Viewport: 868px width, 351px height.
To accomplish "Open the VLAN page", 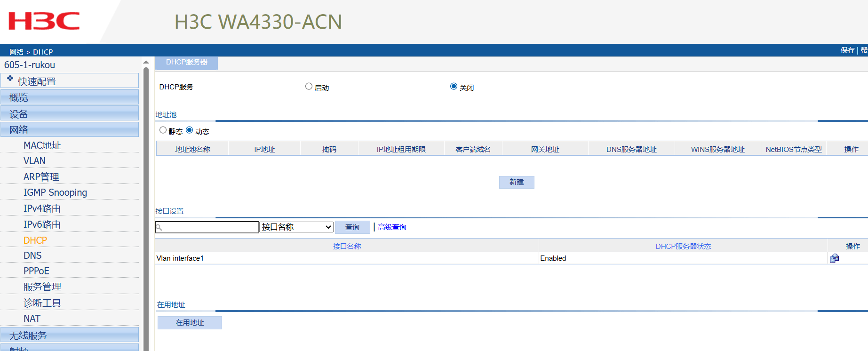I will pyautogui.click(x=34, y=161).
